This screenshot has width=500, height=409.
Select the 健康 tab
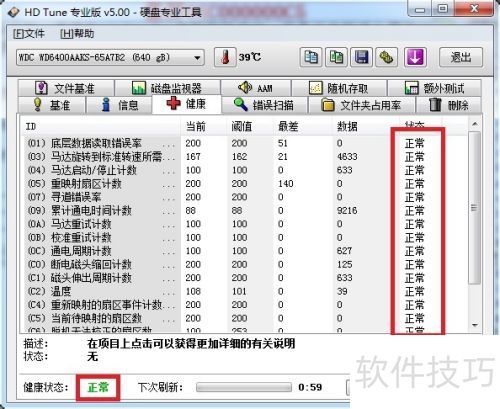(187, 104)
